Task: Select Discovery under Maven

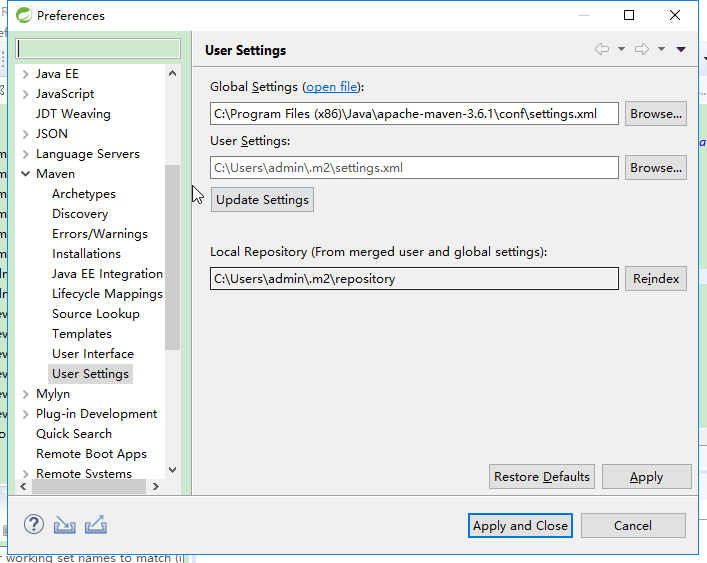Action: point(80,214)
